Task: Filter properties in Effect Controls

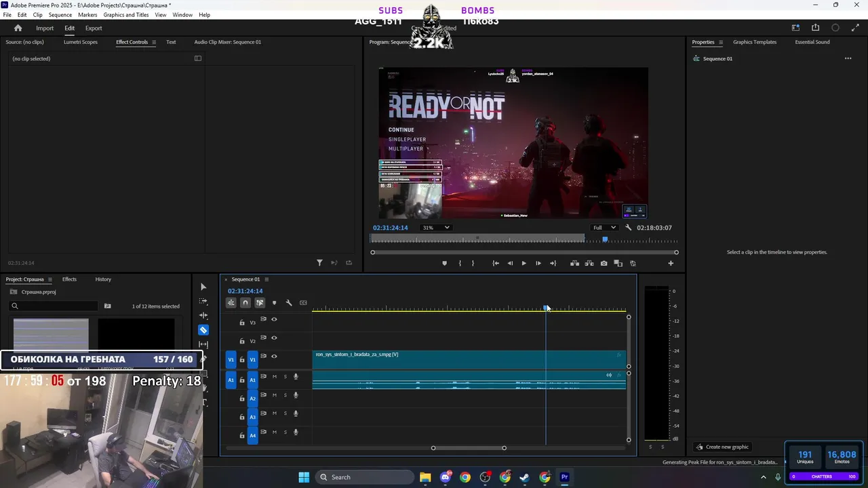Action: (319, 262)
